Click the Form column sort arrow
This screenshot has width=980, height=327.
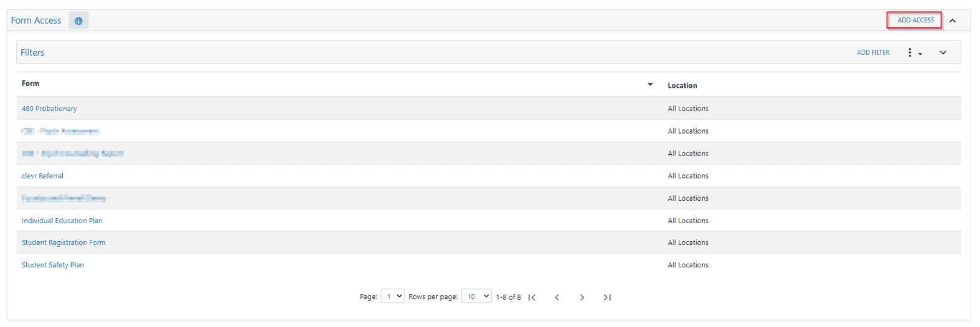650,85
